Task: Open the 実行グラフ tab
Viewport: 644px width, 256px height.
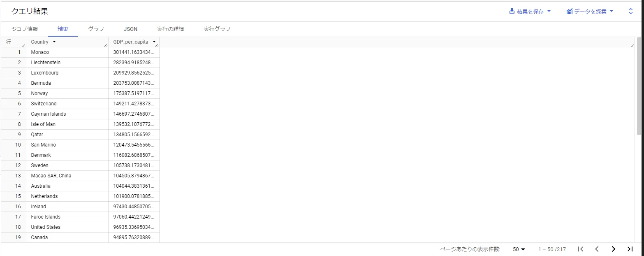Action: point(217,29)
